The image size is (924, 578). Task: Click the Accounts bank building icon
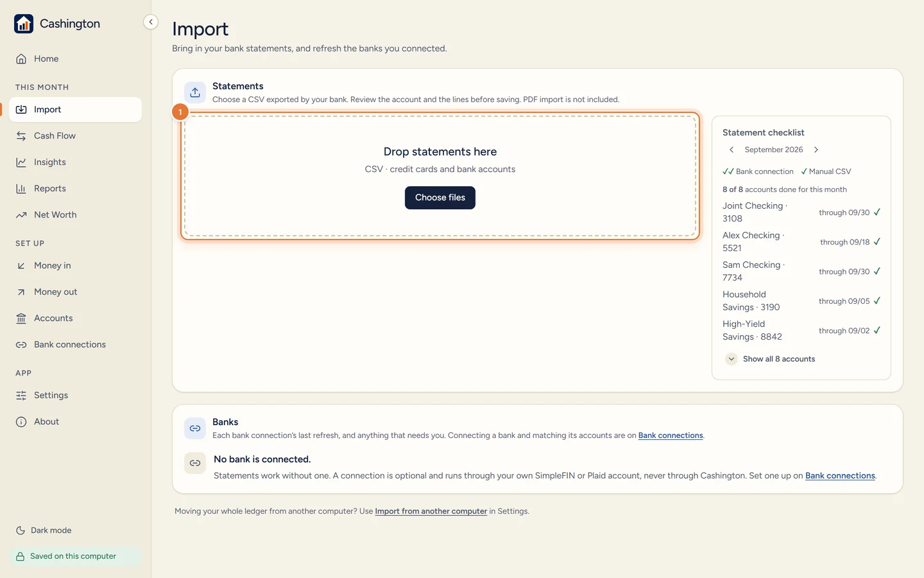(21, 318)
